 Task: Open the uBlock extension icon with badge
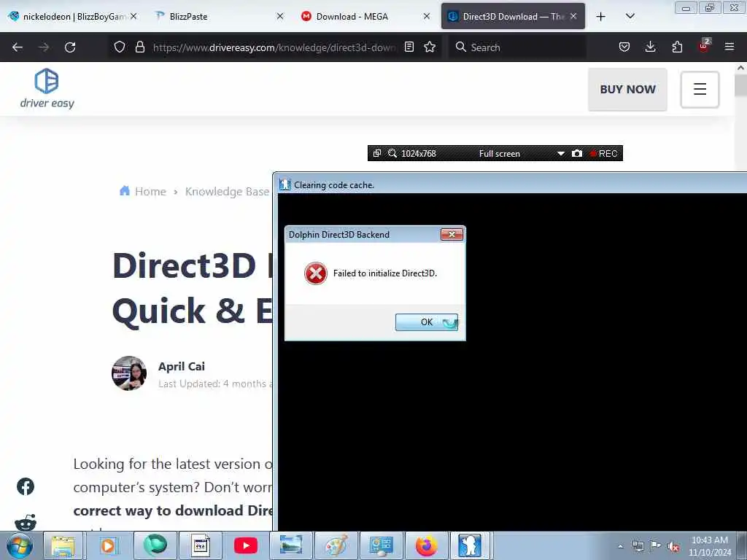pyautogui.click(x=704, y=46)
